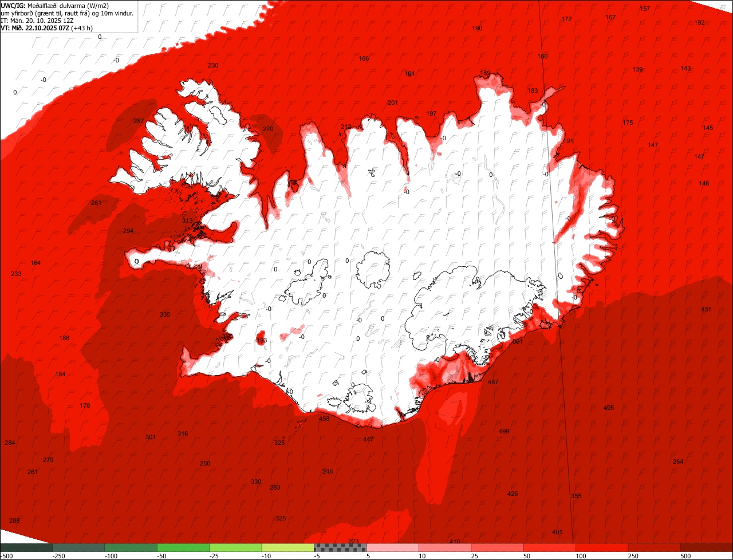Click the flux value 431 on the map
Viewport: 733px width, 560px height.
click(x=706, y=309)
